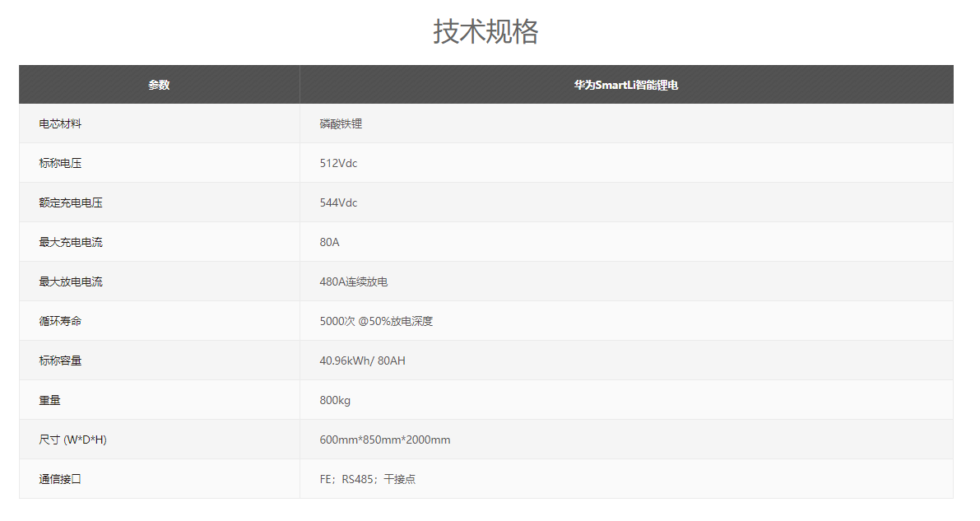Click the 标称容量 row label
Viewport: 980px width, 521px height.
point(60,361)
